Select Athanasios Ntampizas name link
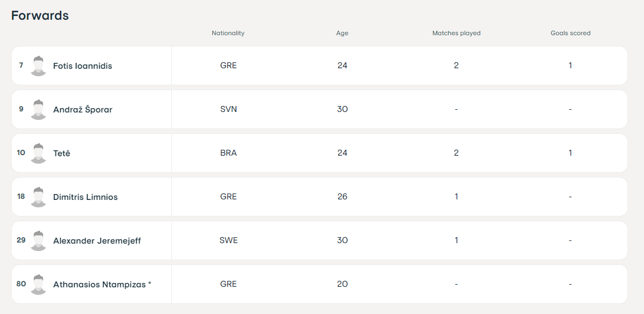The width and height of the screenshot is (644, 314). pyautogui.click(x=100, y=284)
